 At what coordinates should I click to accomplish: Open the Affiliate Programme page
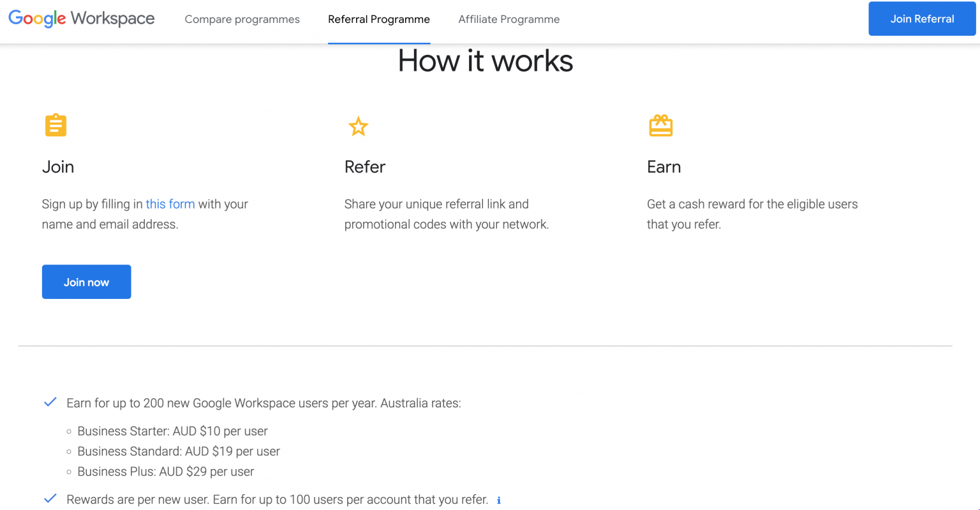(x=509, y=19)
